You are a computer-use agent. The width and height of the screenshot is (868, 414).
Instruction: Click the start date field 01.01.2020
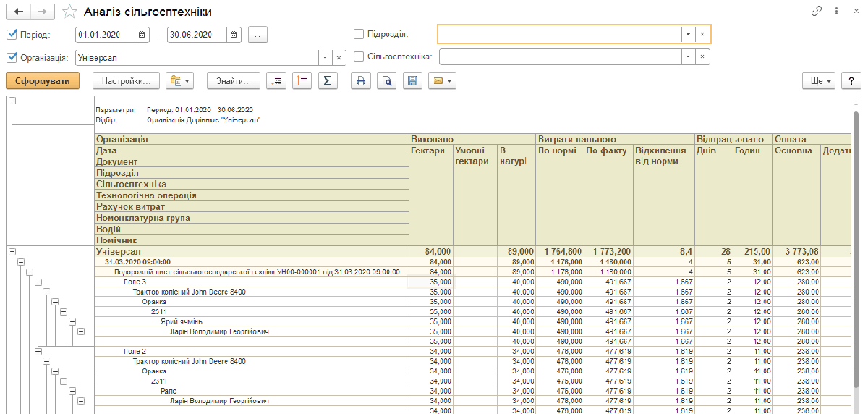pos(106,34)
